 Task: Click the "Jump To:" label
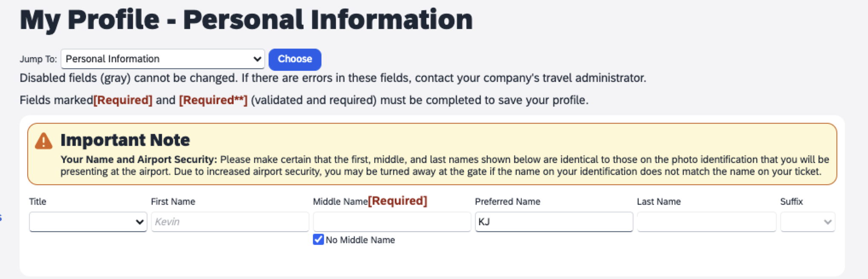tap(38, 59)
